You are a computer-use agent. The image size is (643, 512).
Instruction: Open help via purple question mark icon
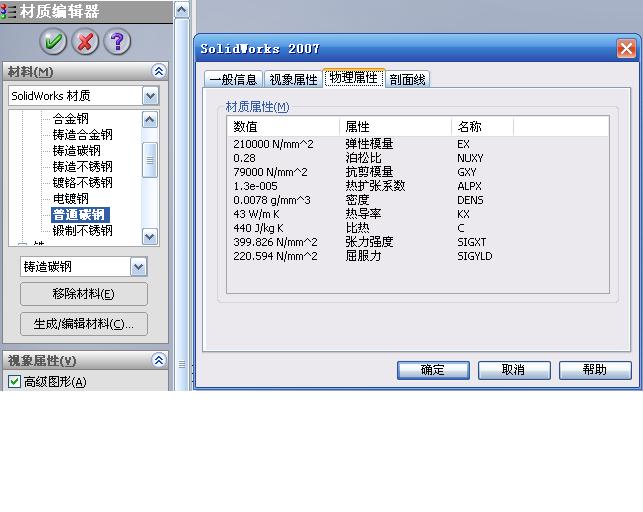pyautogui.click(x=117, y=41)
